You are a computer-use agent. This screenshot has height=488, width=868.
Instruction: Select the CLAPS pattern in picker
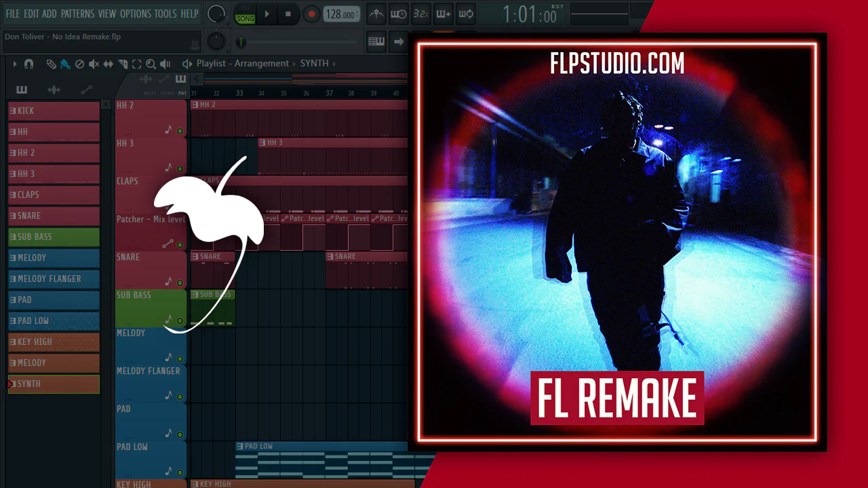(x=54, y=195)
